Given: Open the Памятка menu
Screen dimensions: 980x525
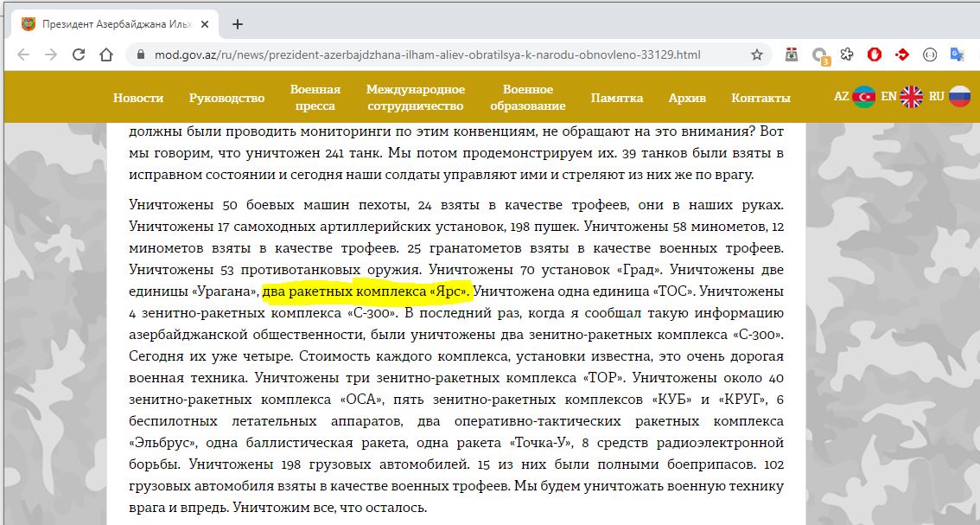Looking at the screenshot, I should point(617,98).
